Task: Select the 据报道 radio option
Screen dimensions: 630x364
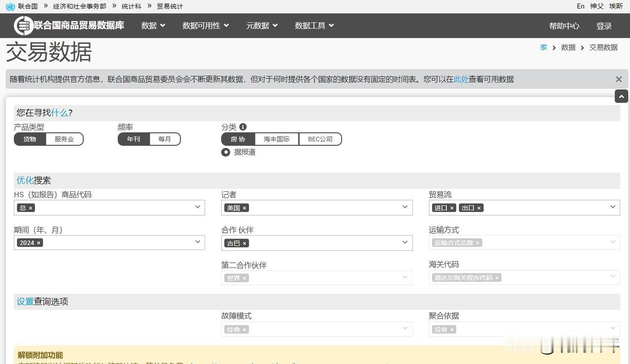Action: 225,152
